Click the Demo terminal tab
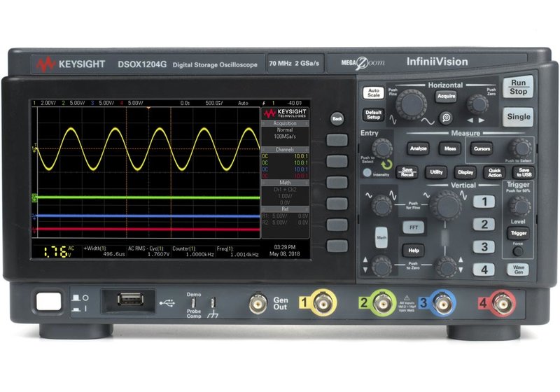The image size is (560, 392). point(194,302)
